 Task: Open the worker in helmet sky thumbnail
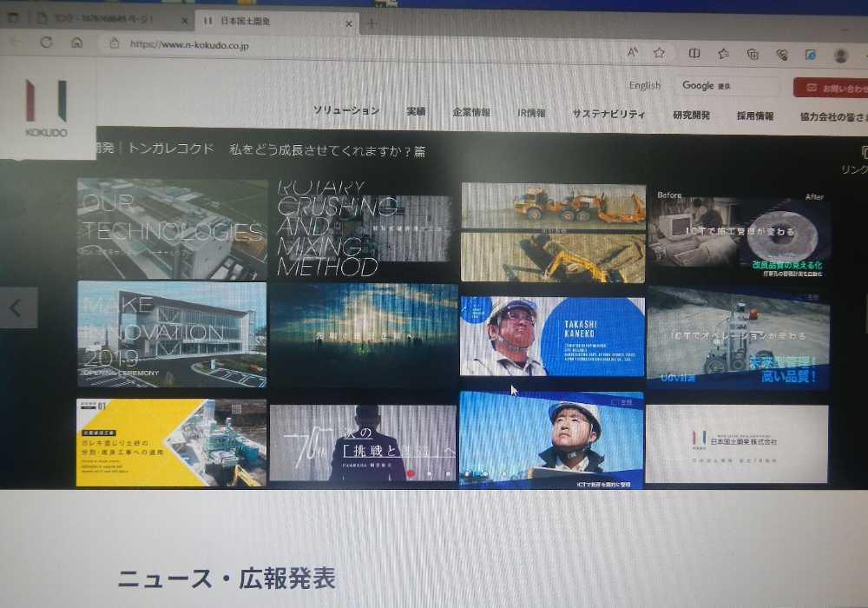(551, 440)
